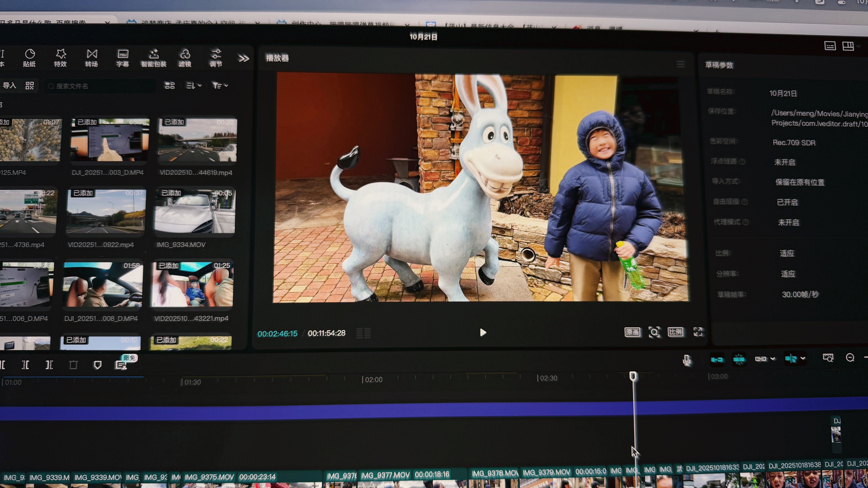Screen dimensions: 868x488
Task: Click the 导入 import button
Action: 9,86
